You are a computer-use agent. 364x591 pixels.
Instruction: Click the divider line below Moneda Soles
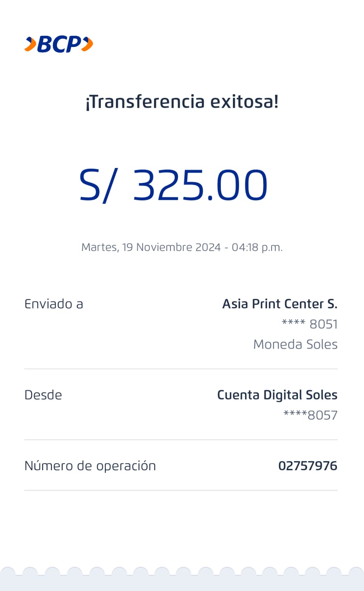click(x=181, y=369)
